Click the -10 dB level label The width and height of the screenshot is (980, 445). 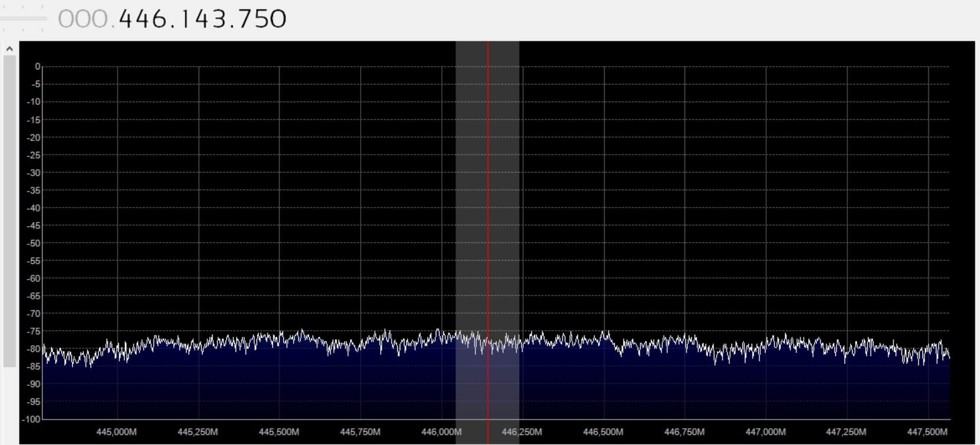coord(34,102)
